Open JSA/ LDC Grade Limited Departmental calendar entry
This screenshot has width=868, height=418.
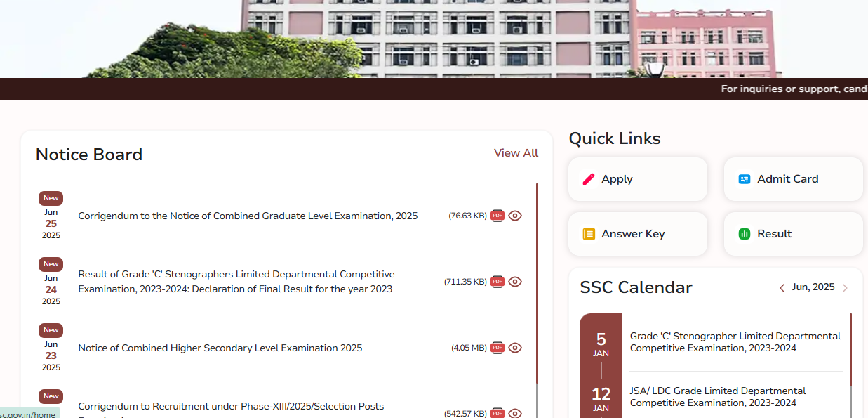[x=718, y=397]
